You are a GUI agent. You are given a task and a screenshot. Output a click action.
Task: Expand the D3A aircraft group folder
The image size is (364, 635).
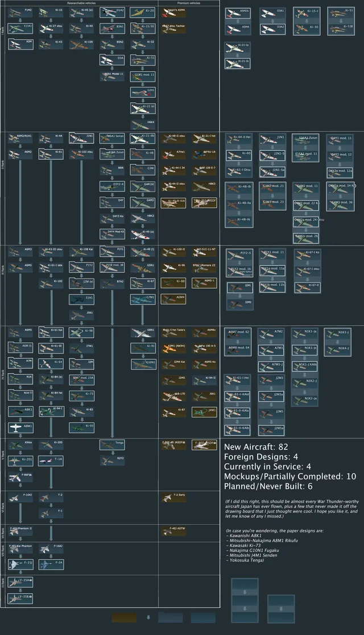(112, 60)
